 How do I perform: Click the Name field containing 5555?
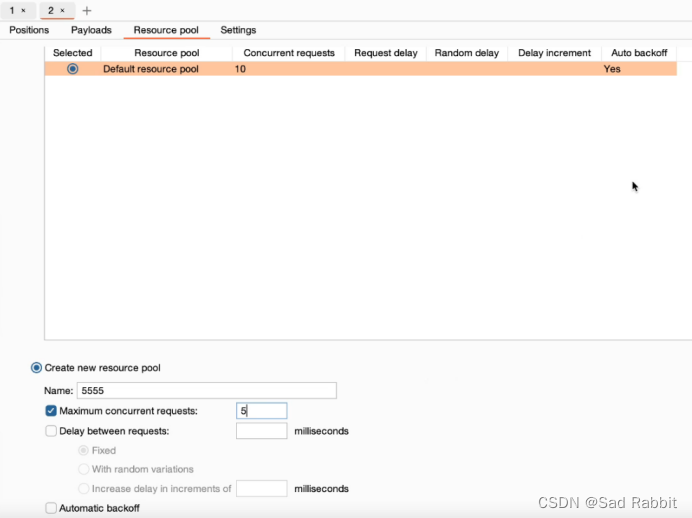pyautogui.click(x=207, y=390)
